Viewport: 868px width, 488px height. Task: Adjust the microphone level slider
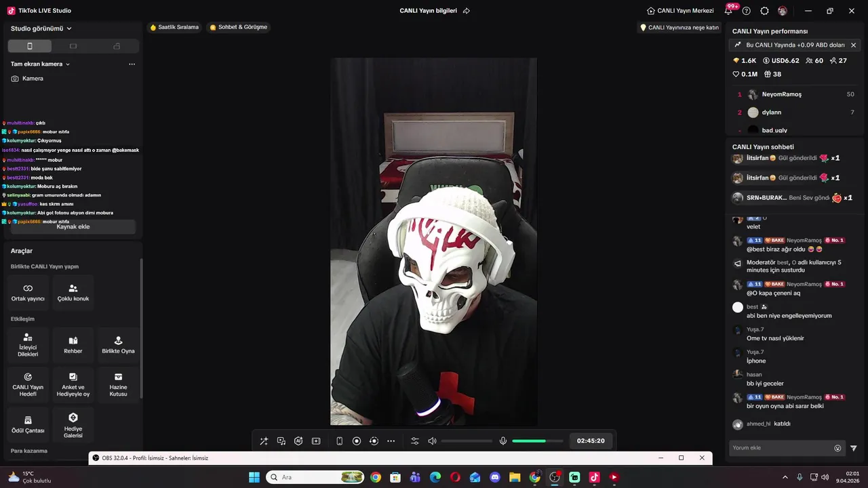click(x=538, y=441)
